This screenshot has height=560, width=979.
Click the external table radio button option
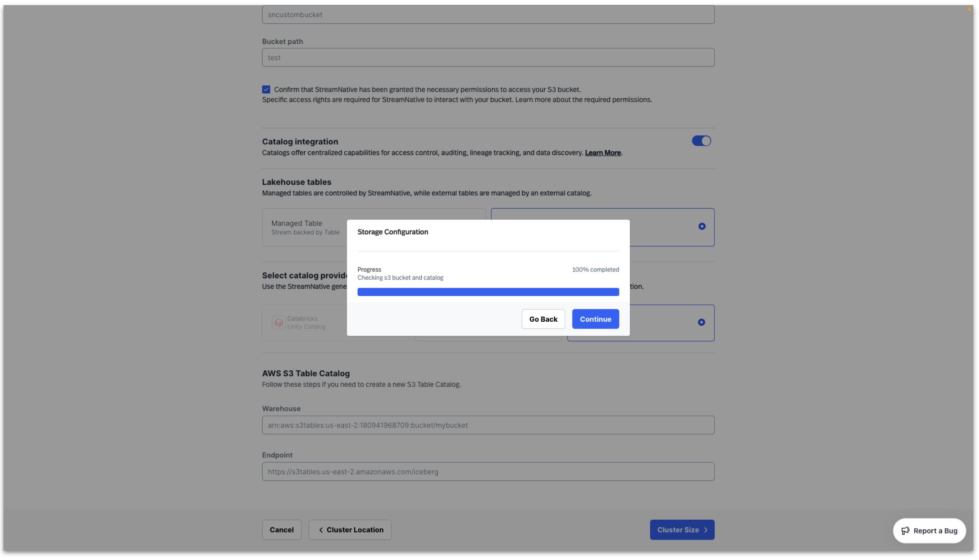pos(702,227)
